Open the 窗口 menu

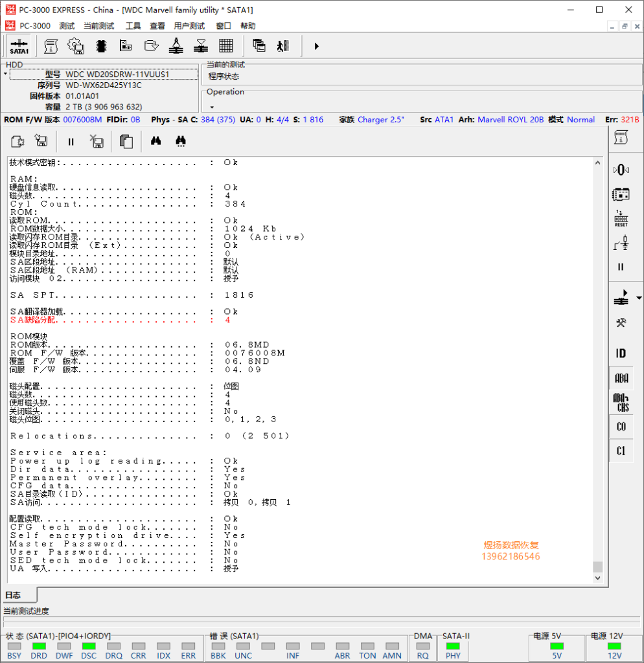coord(224,26)
